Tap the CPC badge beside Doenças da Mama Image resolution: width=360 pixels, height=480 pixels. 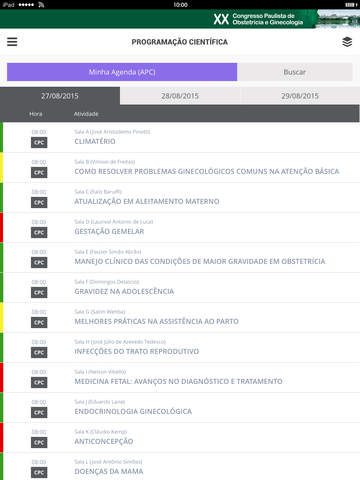point(39,472)
